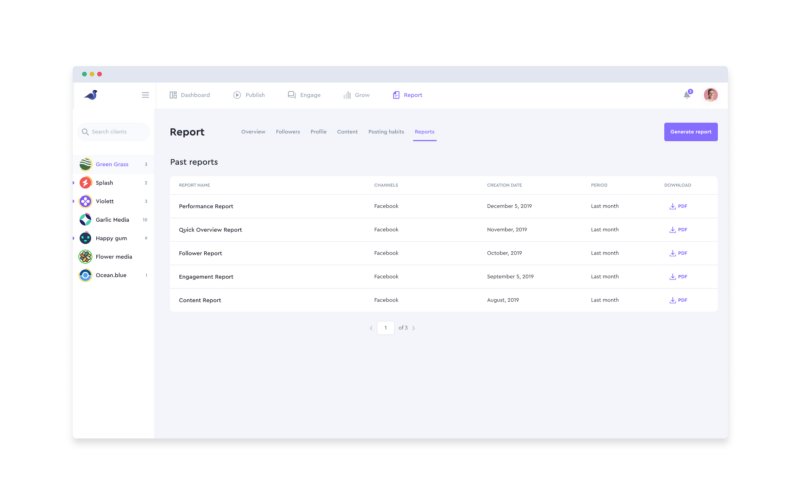Go to previous page arrow
Viewport: 800px width, 504px height.
371,328
